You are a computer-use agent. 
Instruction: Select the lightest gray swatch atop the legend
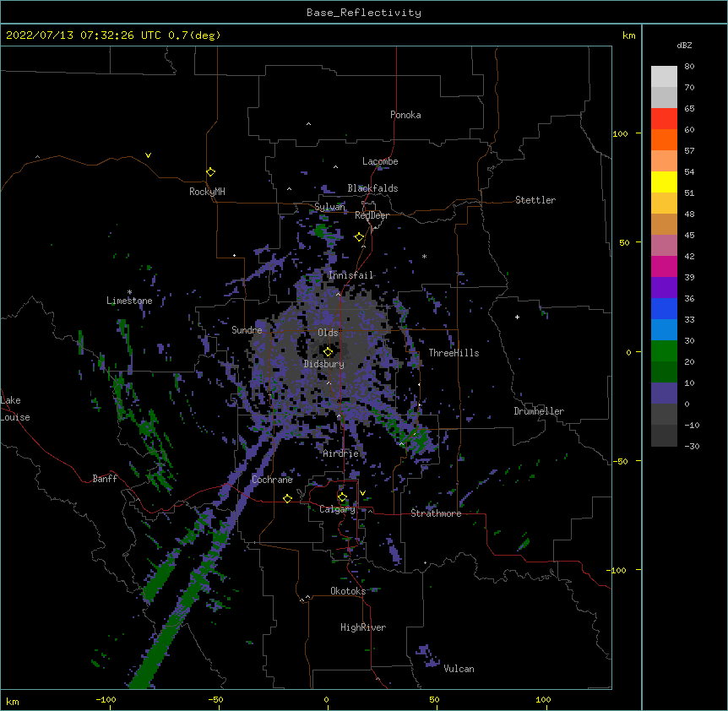[664, 77]
